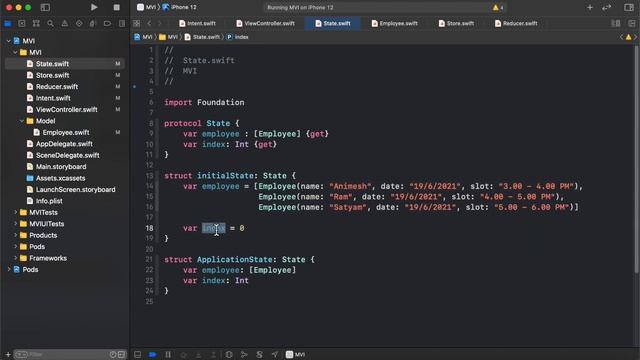Toggle the navigator sidebar panel icon
Screen dimensions: 640x360
[45, 7]
